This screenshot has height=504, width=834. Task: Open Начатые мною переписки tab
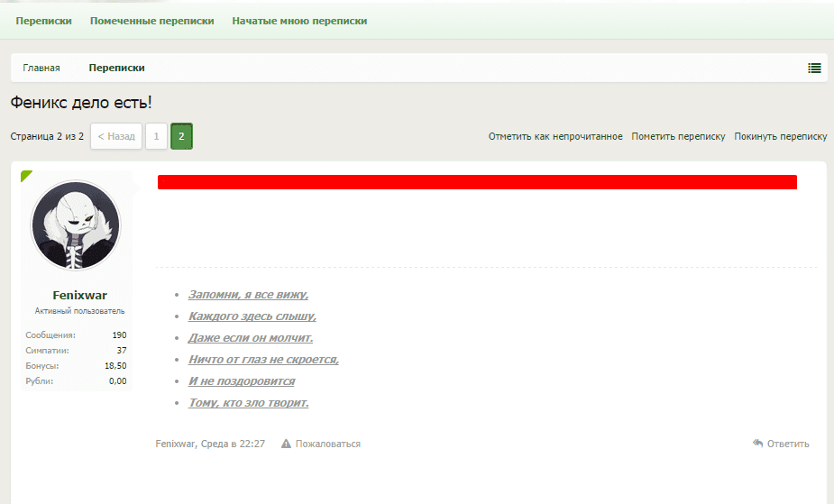pos(299,21)
